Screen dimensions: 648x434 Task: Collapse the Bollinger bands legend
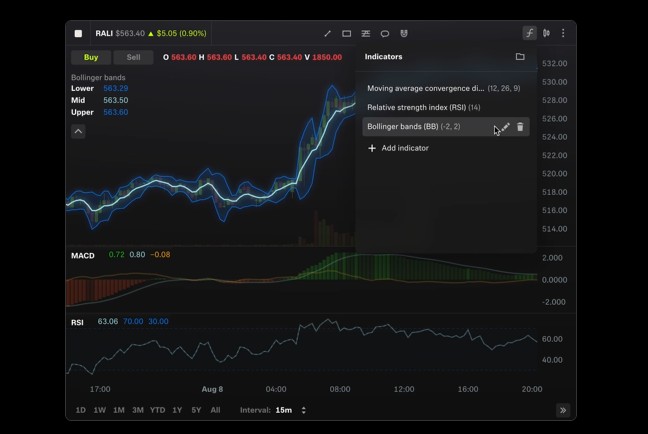pyautogui.click(x=78, y=131)
